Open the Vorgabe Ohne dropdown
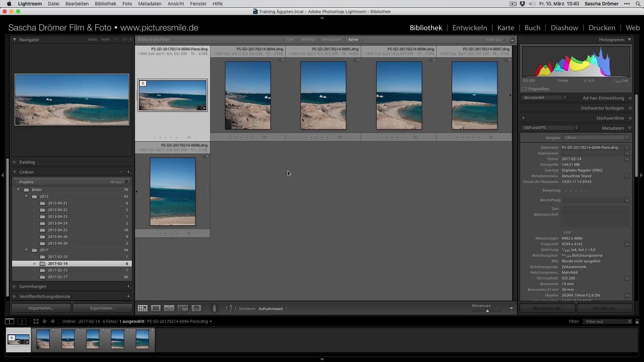Viewport: 644px width, 362px height. coord(596,138)
